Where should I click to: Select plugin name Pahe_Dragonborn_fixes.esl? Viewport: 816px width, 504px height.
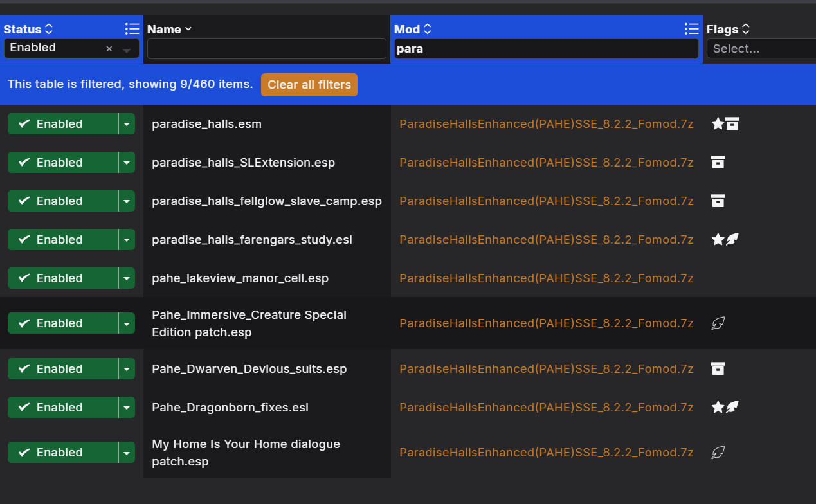click(x=230, y=408)
